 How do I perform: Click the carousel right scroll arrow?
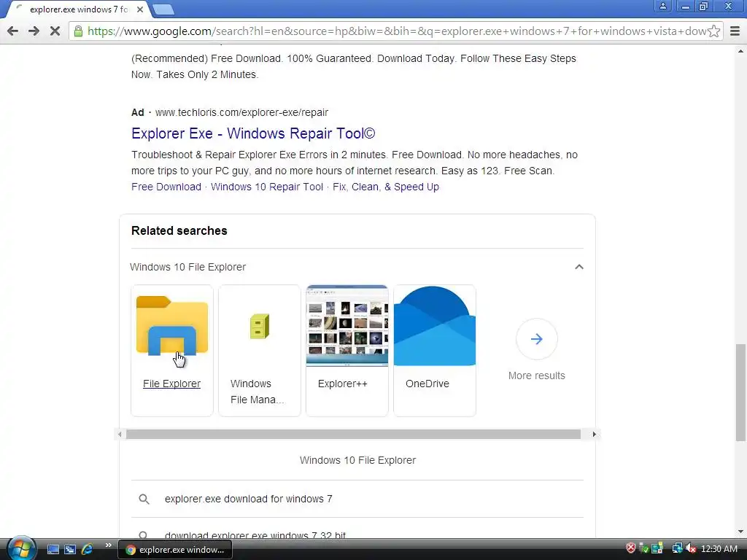pyautogui.click(x=594, y=435)
